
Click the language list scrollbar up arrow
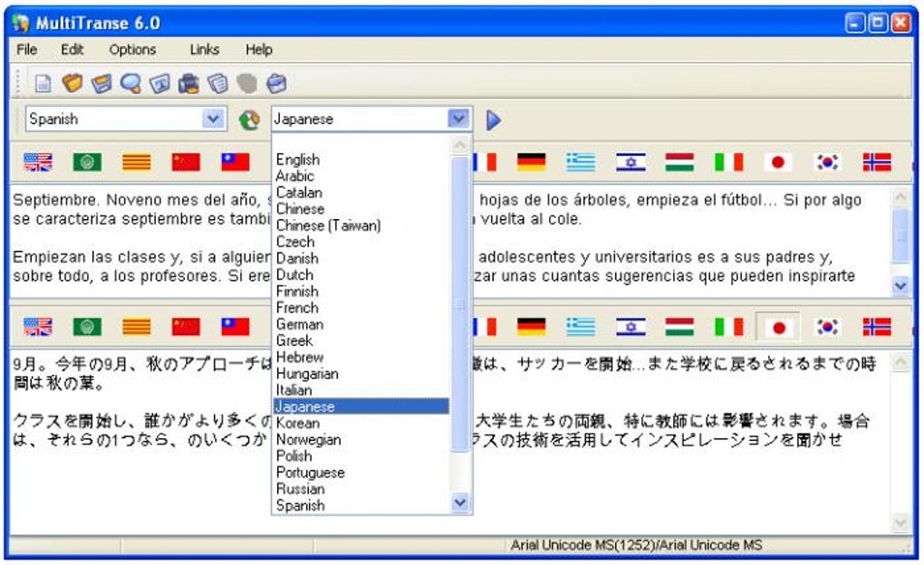460,145
